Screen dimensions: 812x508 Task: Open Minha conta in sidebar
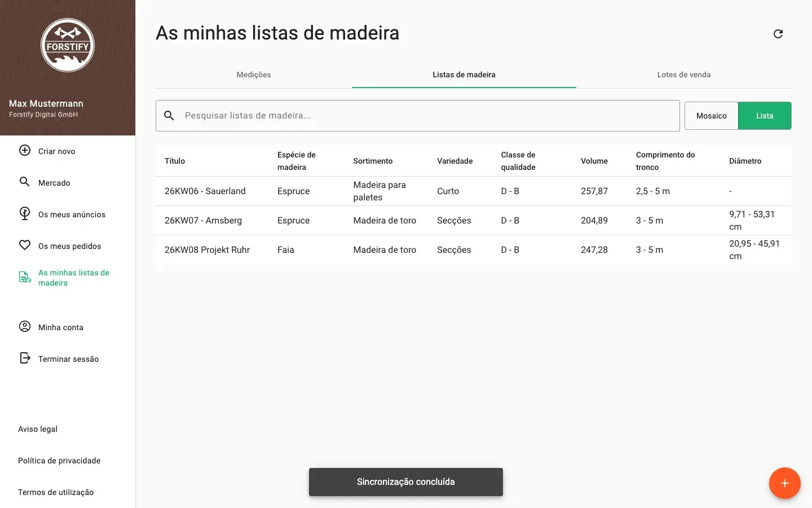click(x=68, y=327)
